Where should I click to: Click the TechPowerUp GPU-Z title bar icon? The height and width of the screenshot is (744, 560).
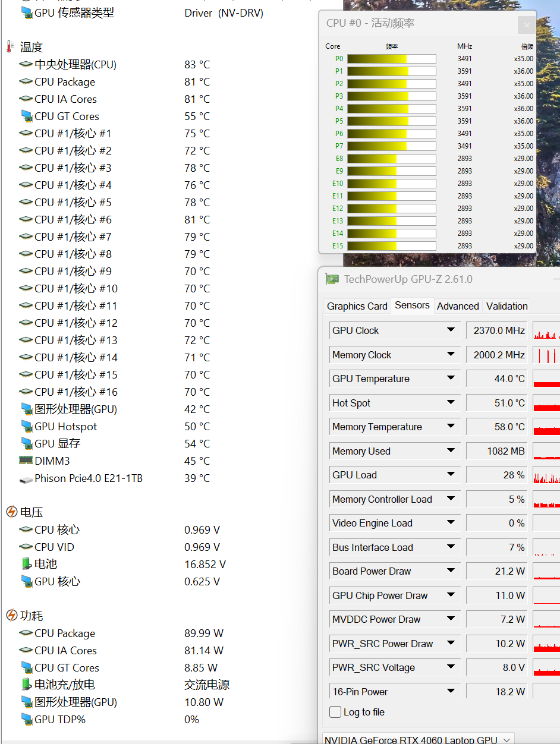tap(332, 279)
